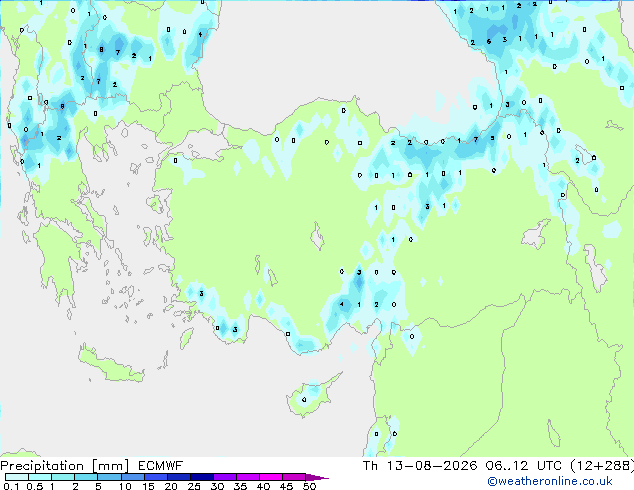
Task: Click the 40–45 mm legend swatch
Action: coord(271,477)
